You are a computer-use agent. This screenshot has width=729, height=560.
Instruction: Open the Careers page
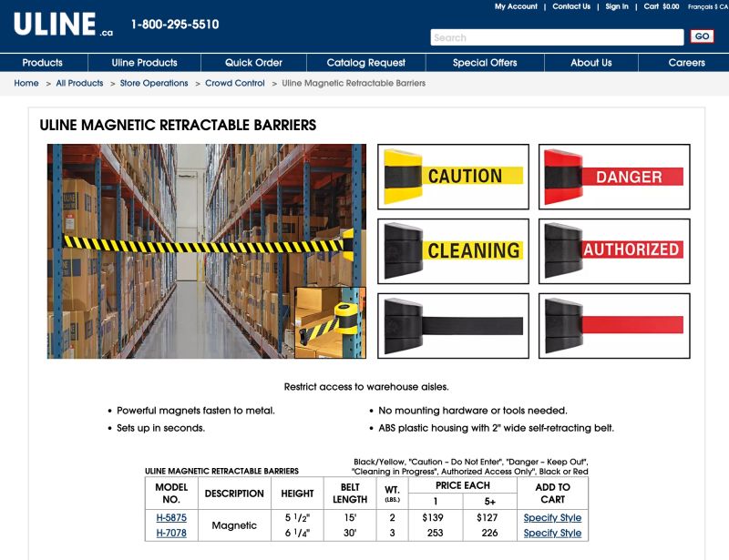(x=686, y=63)
